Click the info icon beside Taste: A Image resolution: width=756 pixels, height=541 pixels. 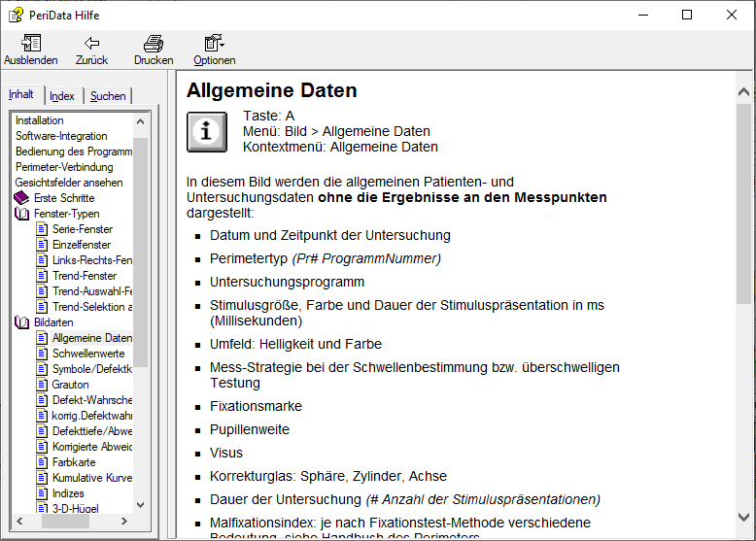point(207,131)
